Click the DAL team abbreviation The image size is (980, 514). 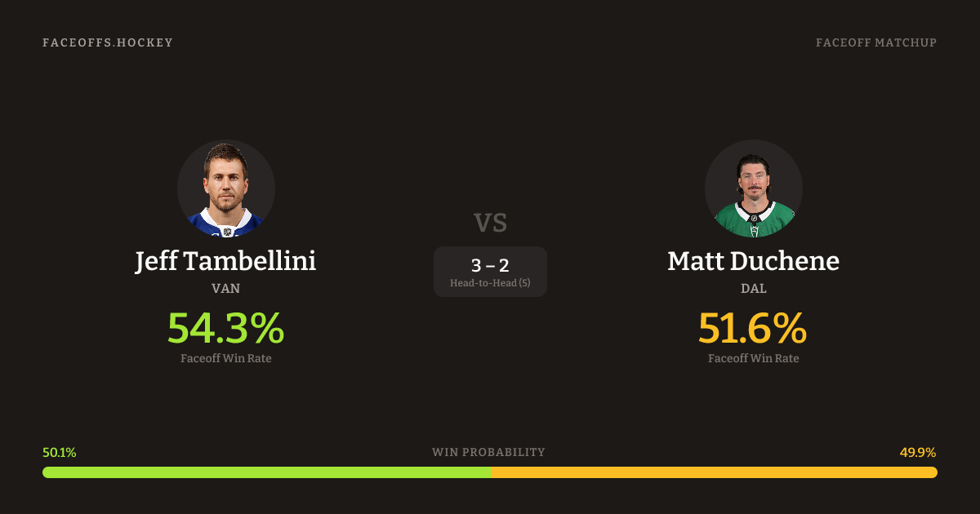[x=753, y=288]
